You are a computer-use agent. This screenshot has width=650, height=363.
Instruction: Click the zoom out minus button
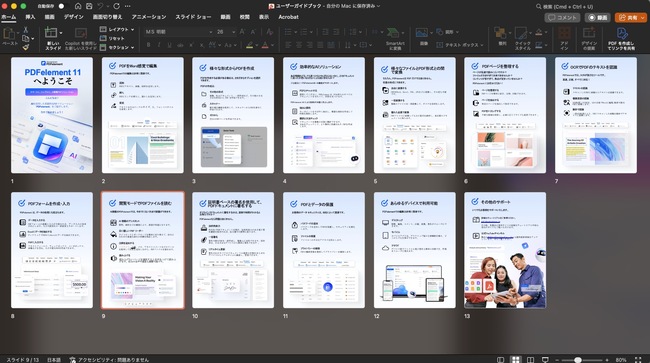[x=557, y=360]
